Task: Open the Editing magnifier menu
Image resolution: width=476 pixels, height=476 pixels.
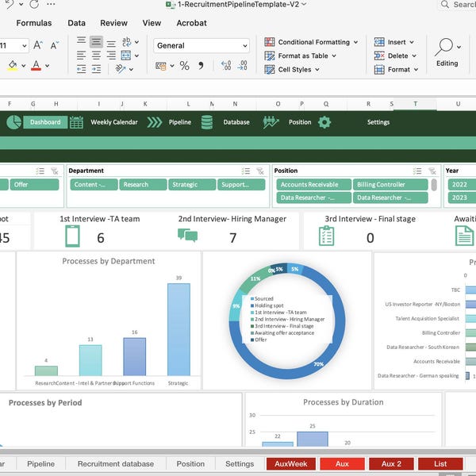Action: 447,52
